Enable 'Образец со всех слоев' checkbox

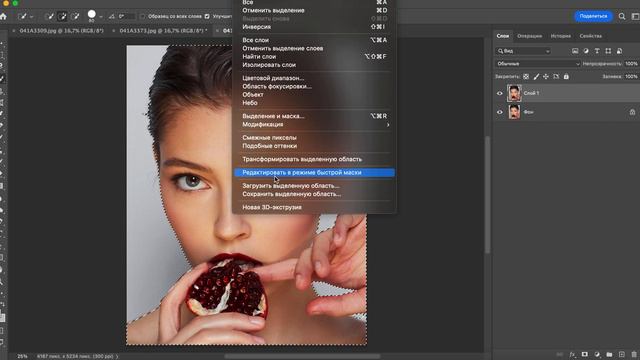pyautogui.click(x=142, y=16)
